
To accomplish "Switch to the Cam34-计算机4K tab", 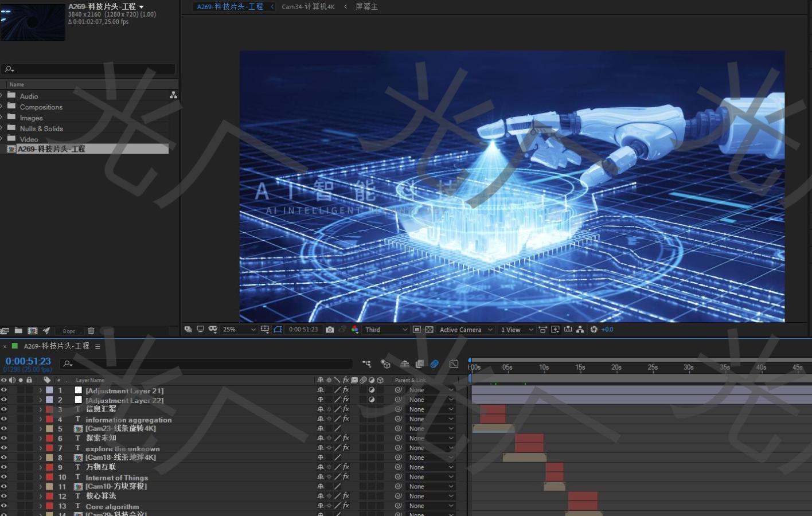I will click(x=307, y=6).
